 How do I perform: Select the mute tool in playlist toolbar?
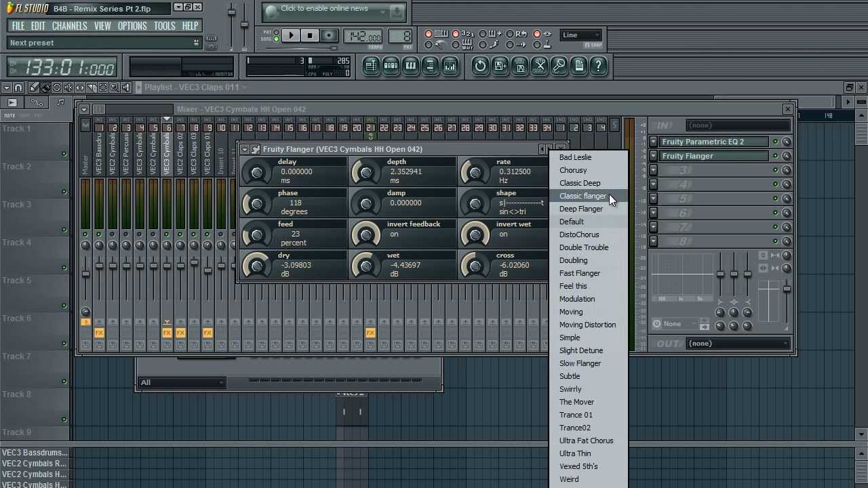pos(68,87)
